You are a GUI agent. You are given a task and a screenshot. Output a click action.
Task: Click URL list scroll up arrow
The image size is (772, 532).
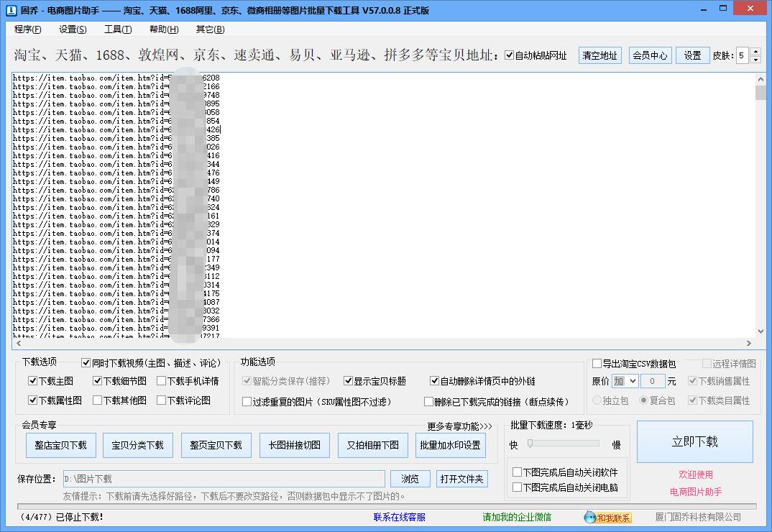point(760,79)
